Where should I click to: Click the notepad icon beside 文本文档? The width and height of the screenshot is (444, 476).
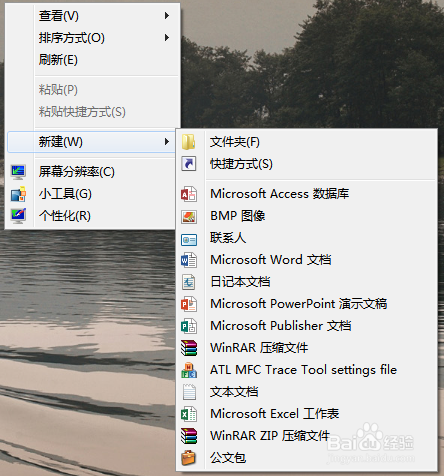click(189, 392)
